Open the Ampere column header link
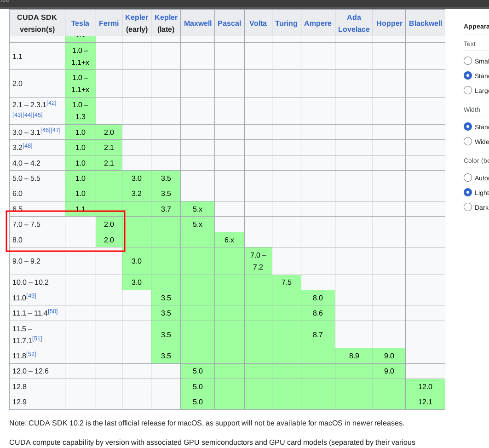489x448 pixels. 318,23
